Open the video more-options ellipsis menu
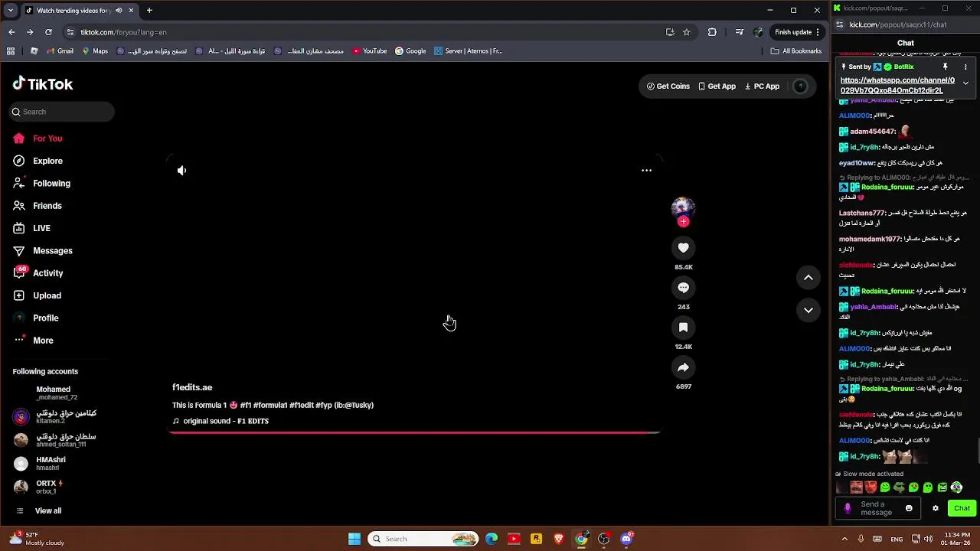This screenshot has width=980, height=551. pyautogui.click(x=646, y=171)
